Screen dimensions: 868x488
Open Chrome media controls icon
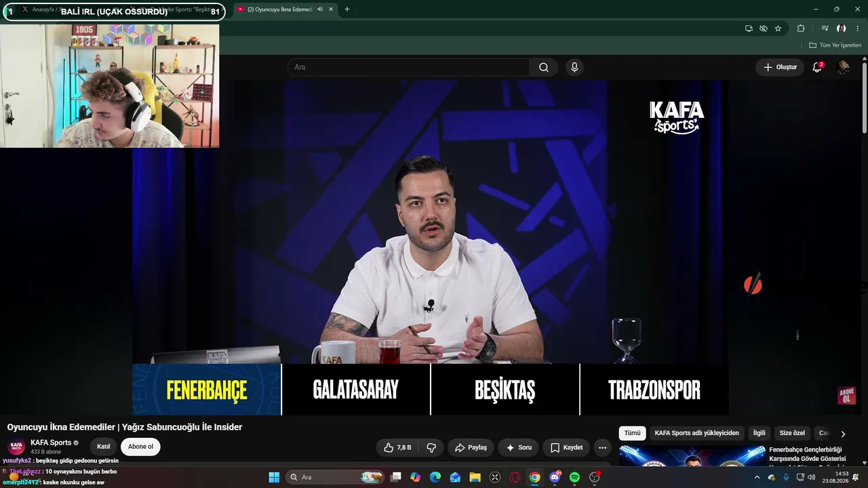pos(825,28)
